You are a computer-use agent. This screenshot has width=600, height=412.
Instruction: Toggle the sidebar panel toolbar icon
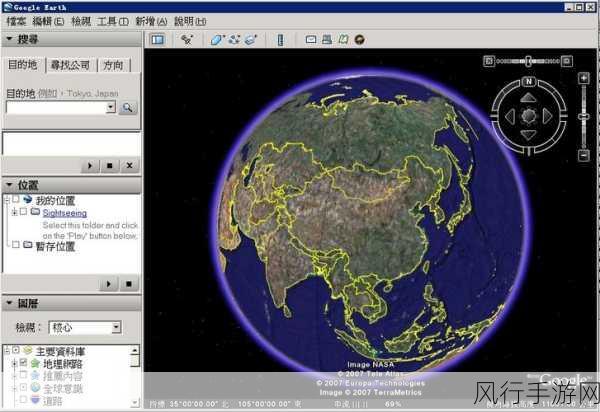point(158,39)
